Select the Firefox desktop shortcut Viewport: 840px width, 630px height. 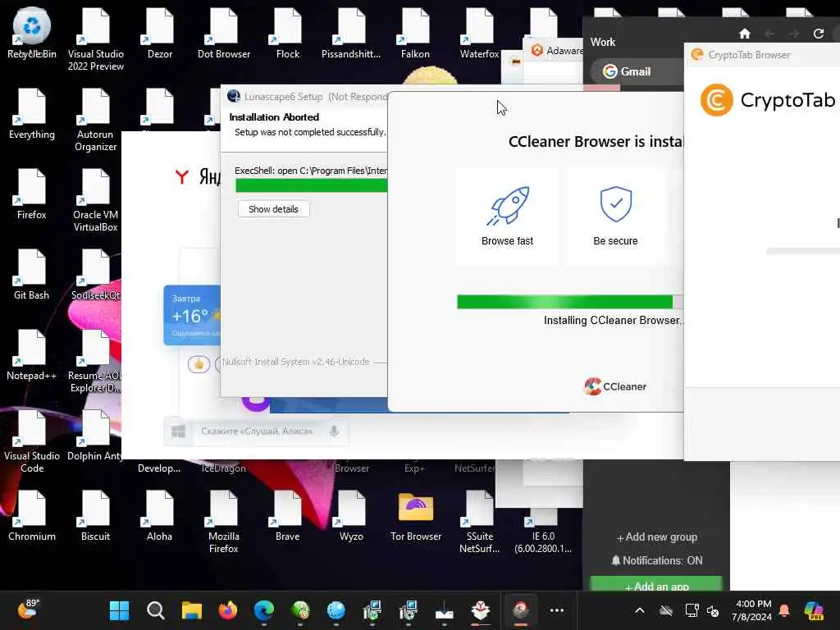[32, 194]
